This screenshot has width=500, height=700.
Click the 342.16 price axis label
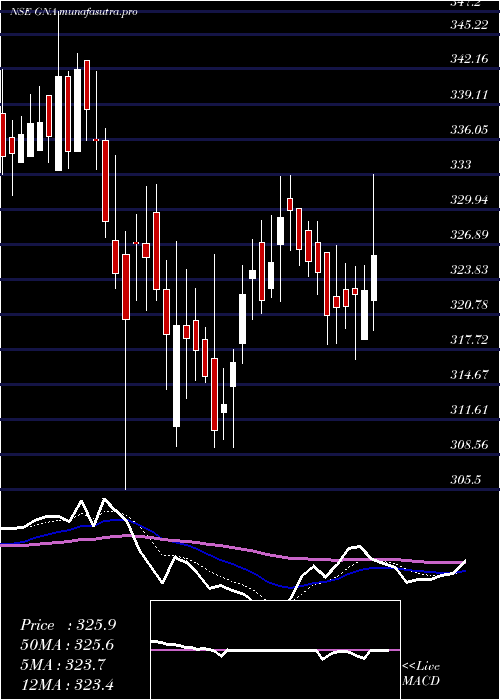(469, 60)
